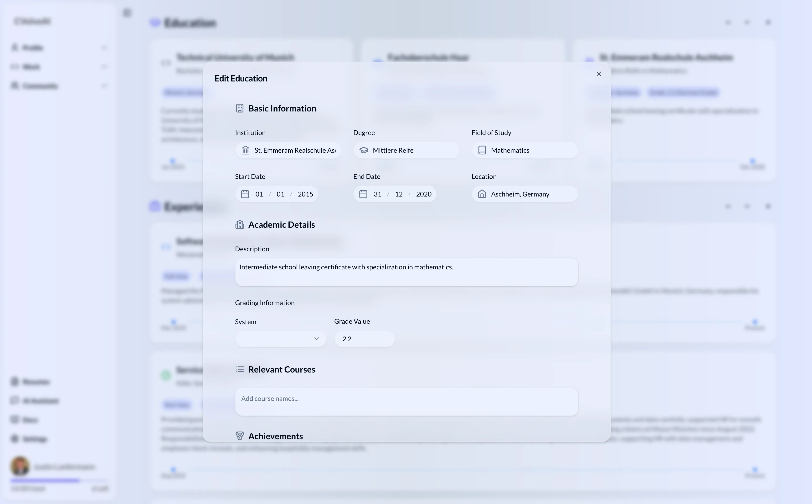Select the End Date month 12
Screen dimensions: 812x504
click(399, 194)
